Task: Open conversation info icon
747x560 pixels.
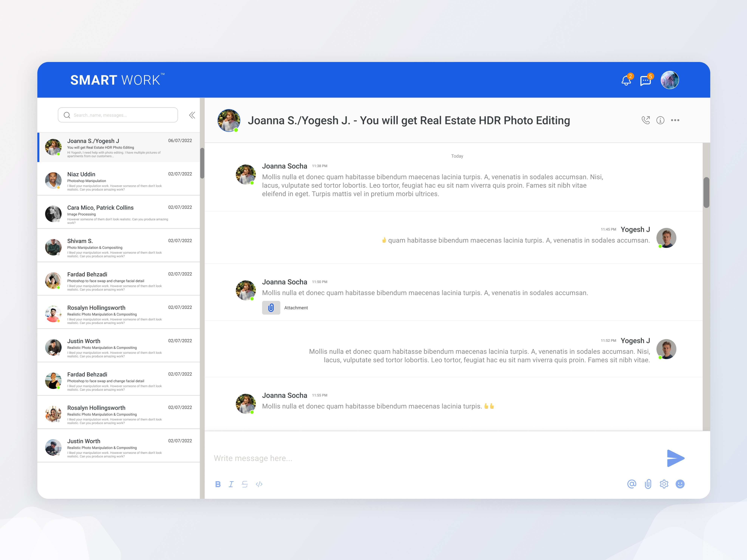Action: pyautogui.click(x=660, y=120)
